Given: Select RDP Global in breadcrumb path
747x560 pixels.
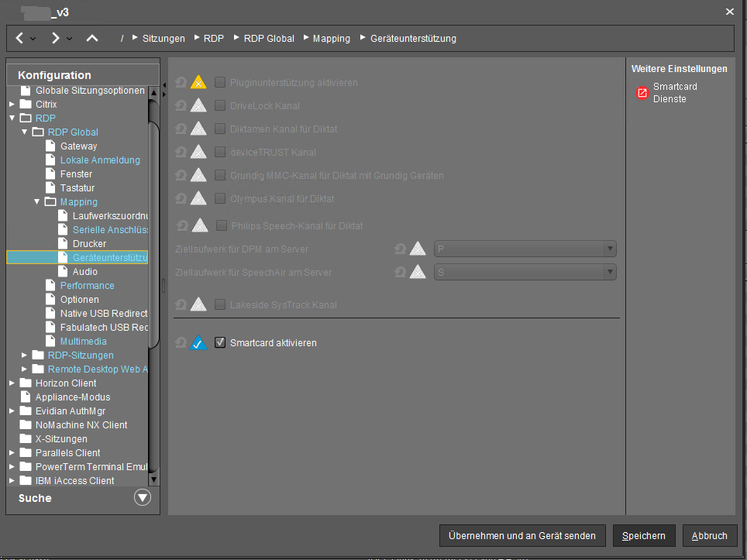Looking at the screenshot, I should tap(268, 38).
